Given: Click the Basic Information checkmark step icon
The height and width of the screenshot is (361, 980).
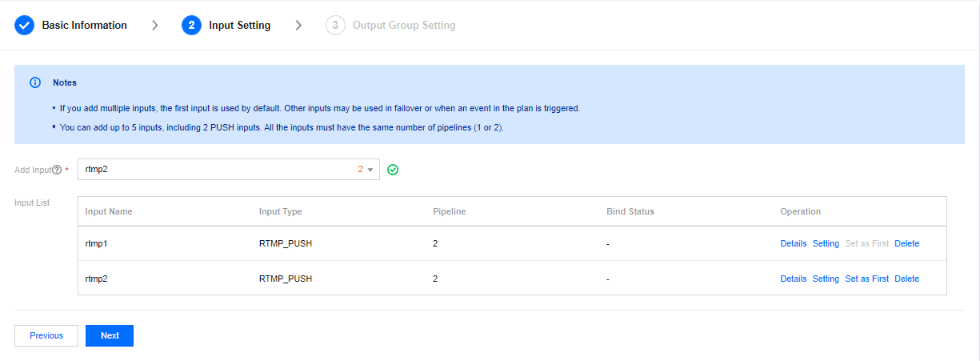Looking at the screenshot, I should pyautogui.click(x=25, y=26).
